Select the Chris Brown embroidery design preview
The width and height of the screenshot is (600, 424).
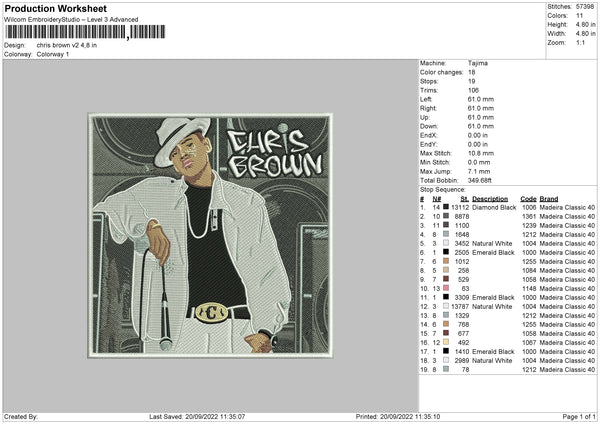point(210,235)
